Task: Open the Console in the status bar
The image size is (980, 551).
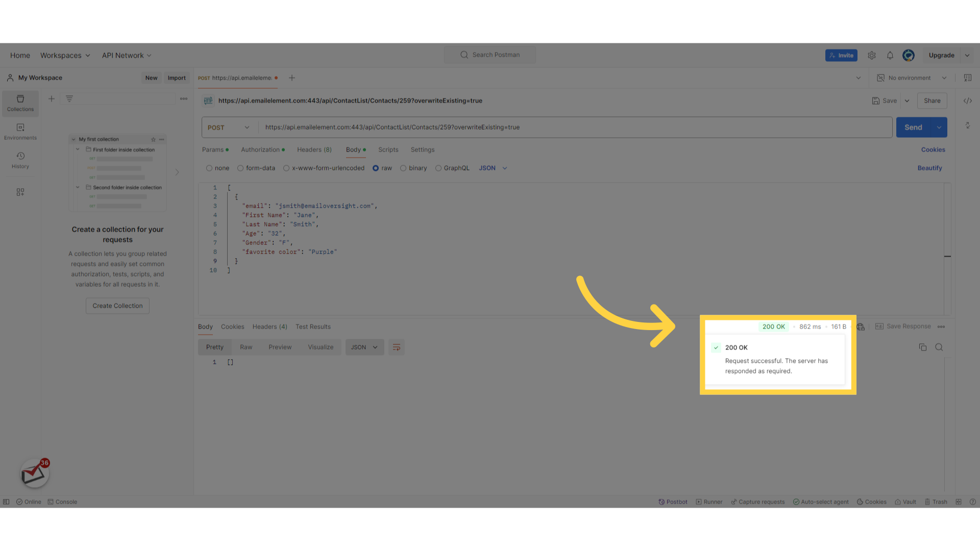Action: (62, 502)
